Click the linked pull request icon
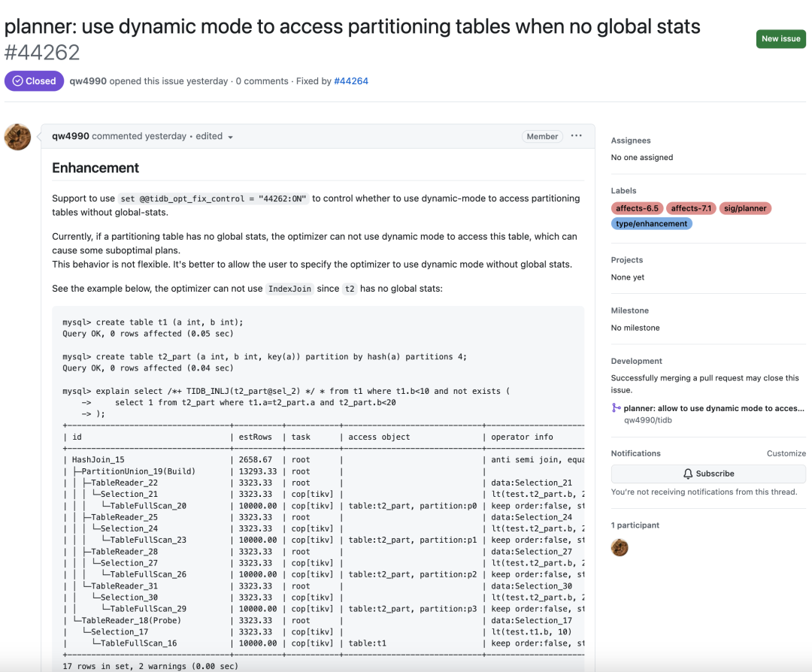This screenshot has height=672, width=812. 617,408
